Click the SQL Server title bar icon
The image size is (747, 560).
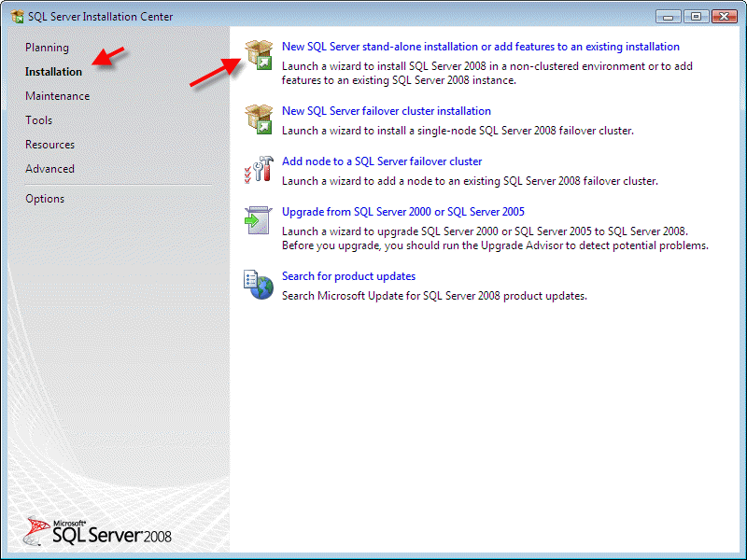pos(17,17)
